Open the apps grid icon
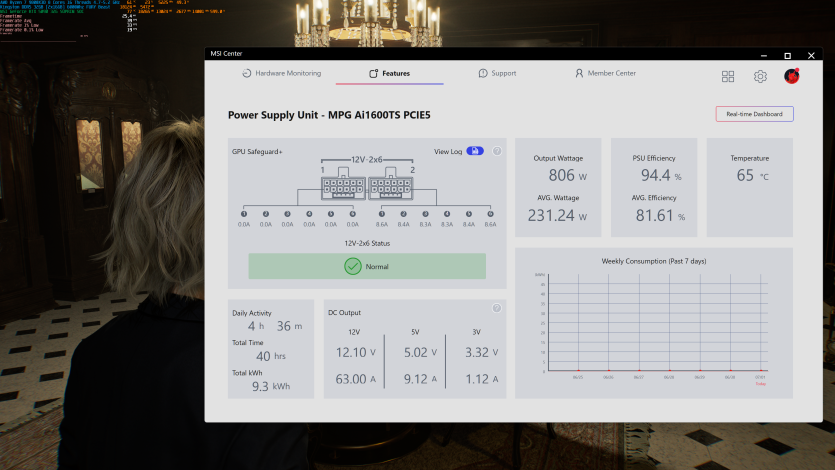 [x=728, y=77]
